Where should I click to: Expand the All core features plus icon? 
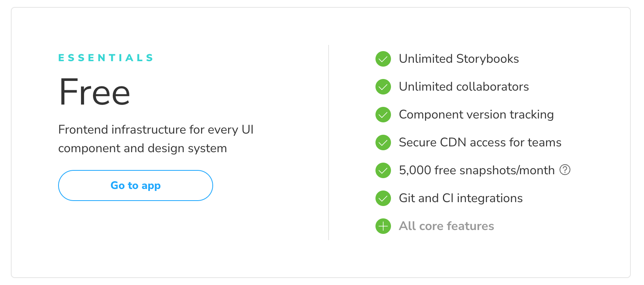click(x=383, y=226)
